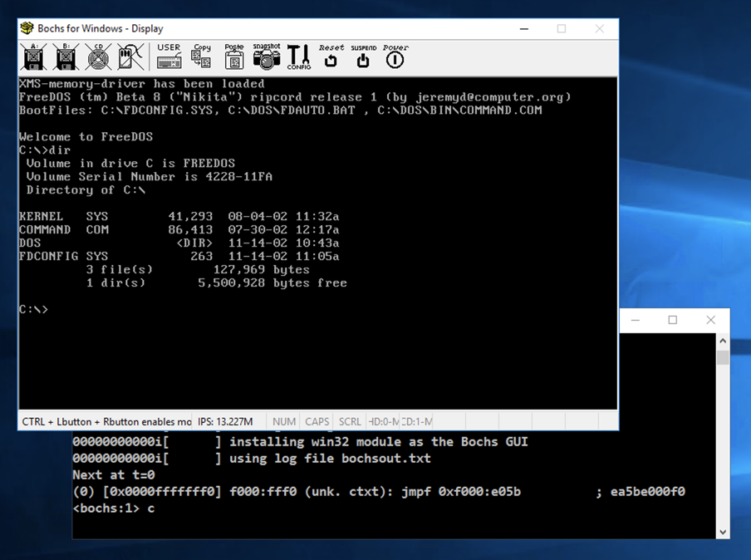Viewport: 751px width, 560px height.
Task: Minimize the Bochs Display window
Action: click(x=524, y=29)
